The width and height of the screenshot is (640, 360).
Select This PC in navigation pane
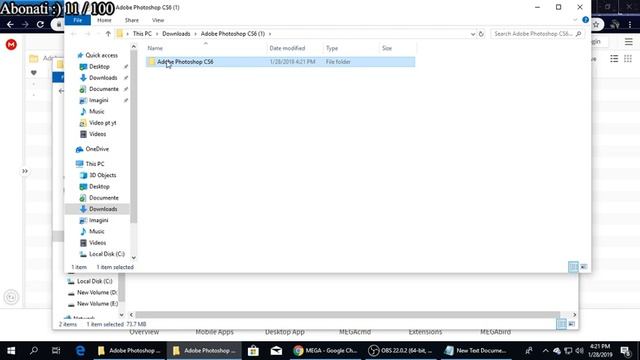[x=95, y=164]
